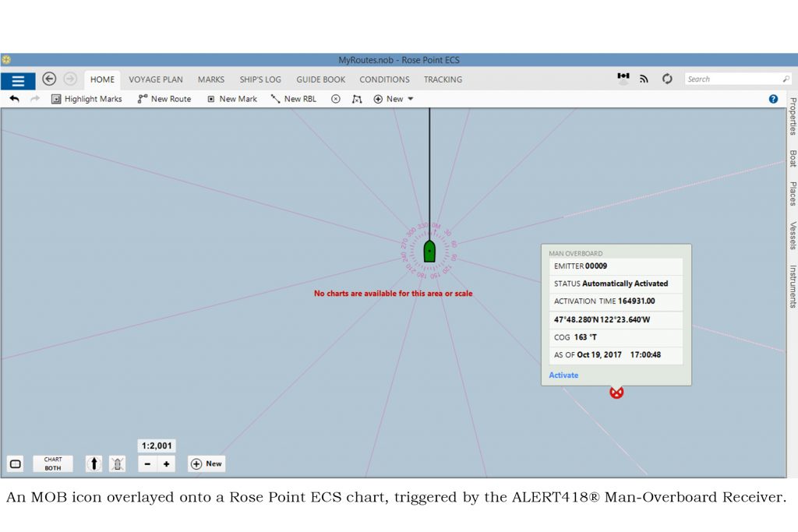Select the New Mark tool

pos(231,99)
